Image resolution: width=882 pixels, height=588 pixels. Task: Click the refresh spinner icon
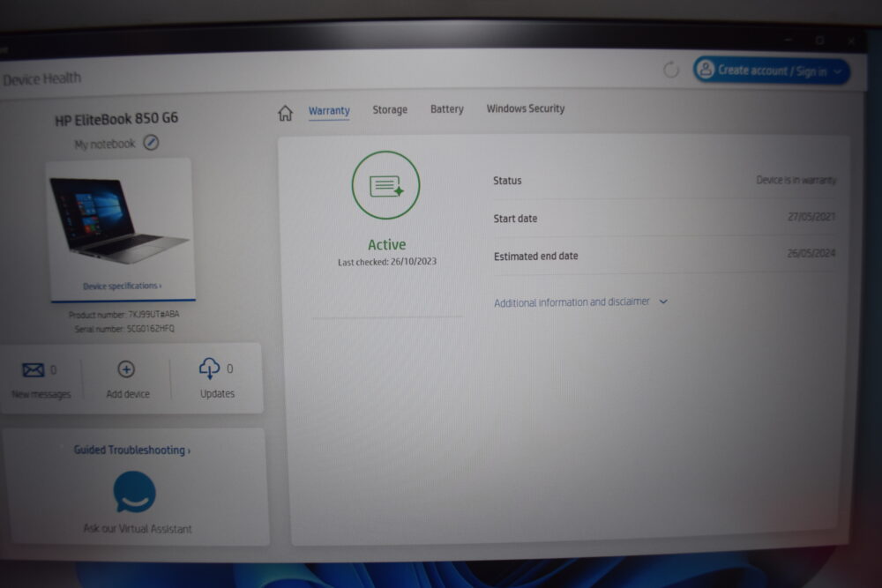670,71
